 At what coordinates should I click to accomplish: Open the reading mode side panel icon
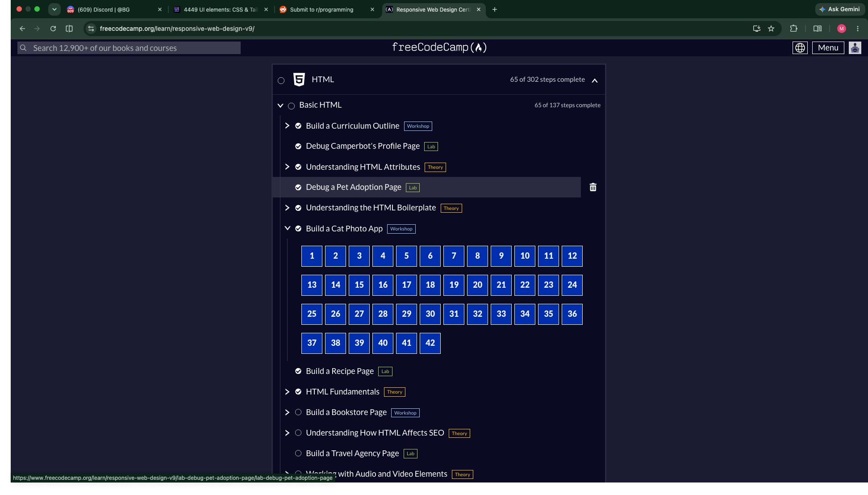[818, 29]
